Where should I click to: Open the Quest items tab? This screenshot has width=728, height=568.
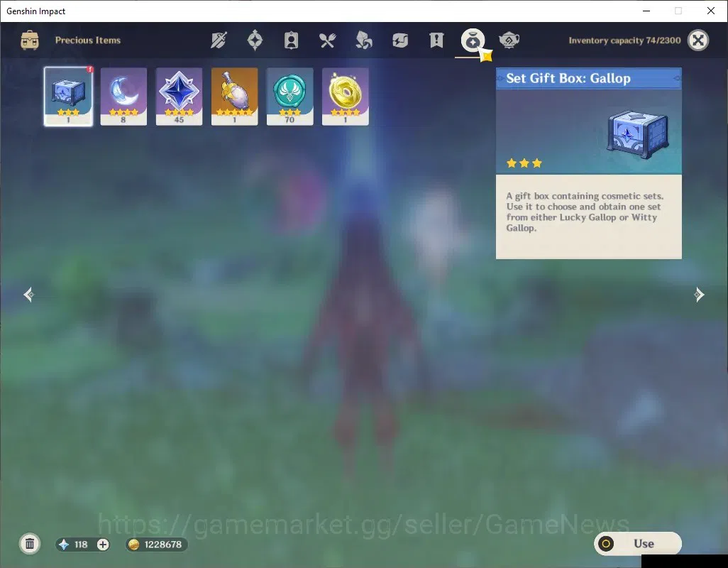[436, 40]
